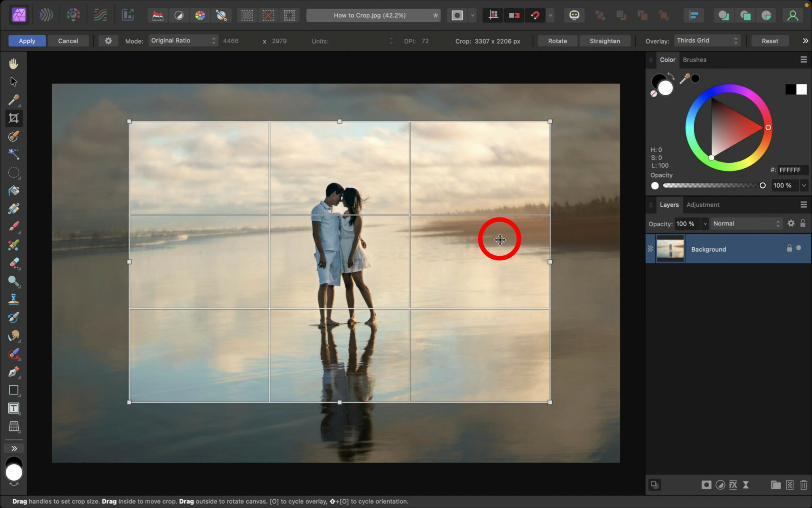Apply Auto Colors from toolbar
Screen dimensions: 812x508
200,15
